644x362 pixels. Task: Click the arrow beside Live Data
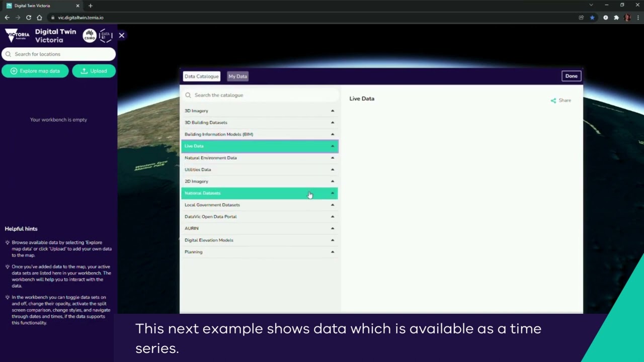(333, 146)
